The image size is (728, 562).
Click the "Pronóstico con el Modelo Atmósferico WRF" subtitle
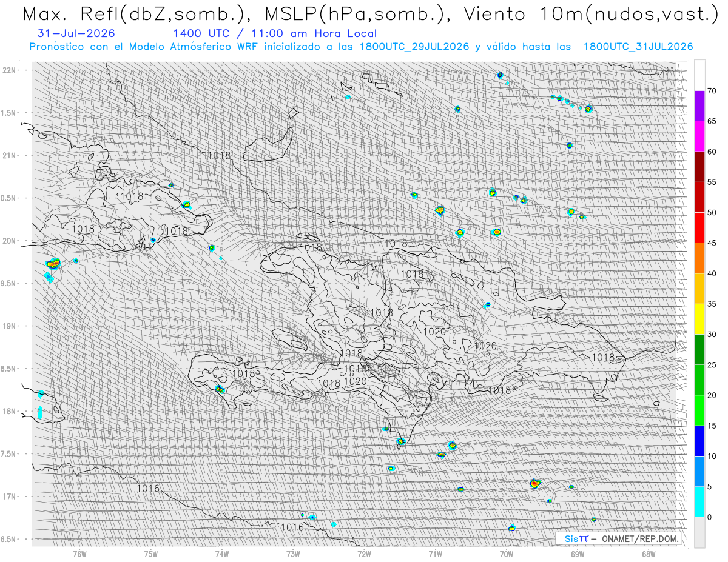[361, 47]
